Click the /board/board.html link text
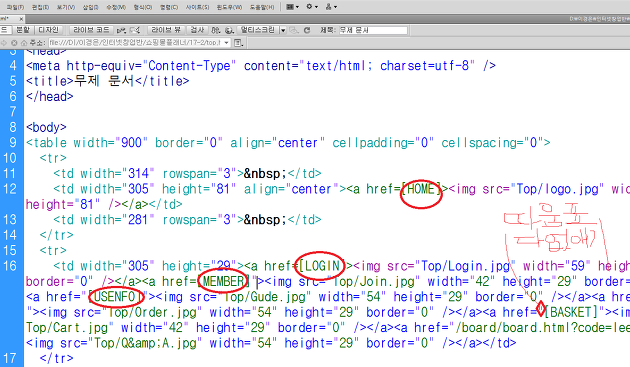Screen dimensions: 630x367 512,328
